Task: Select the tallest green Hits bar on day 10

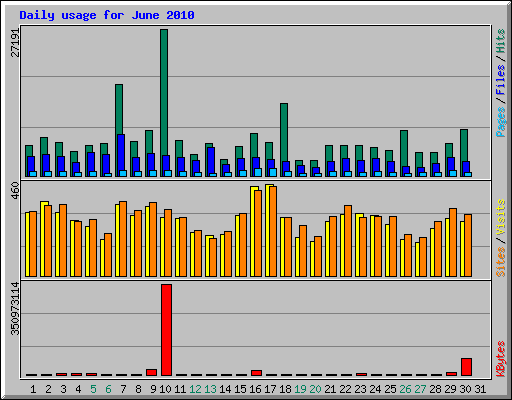Action: (164, 92)
